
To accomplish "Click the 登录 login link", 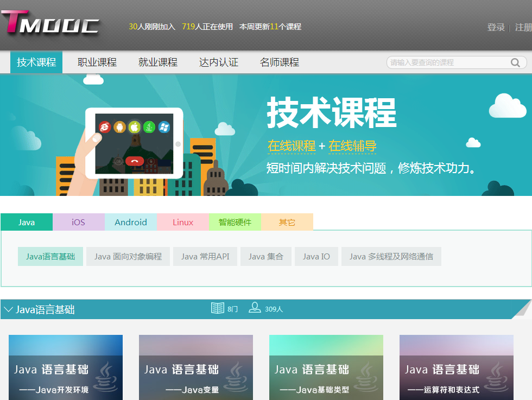I will coord(496,27).
